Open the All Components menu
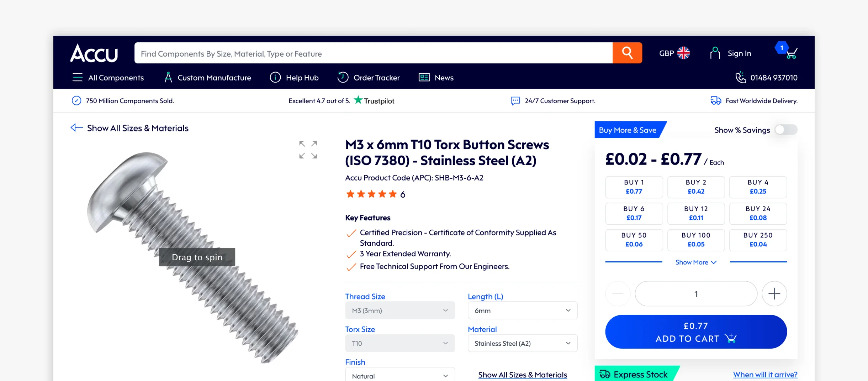 (x=108, y=78)
